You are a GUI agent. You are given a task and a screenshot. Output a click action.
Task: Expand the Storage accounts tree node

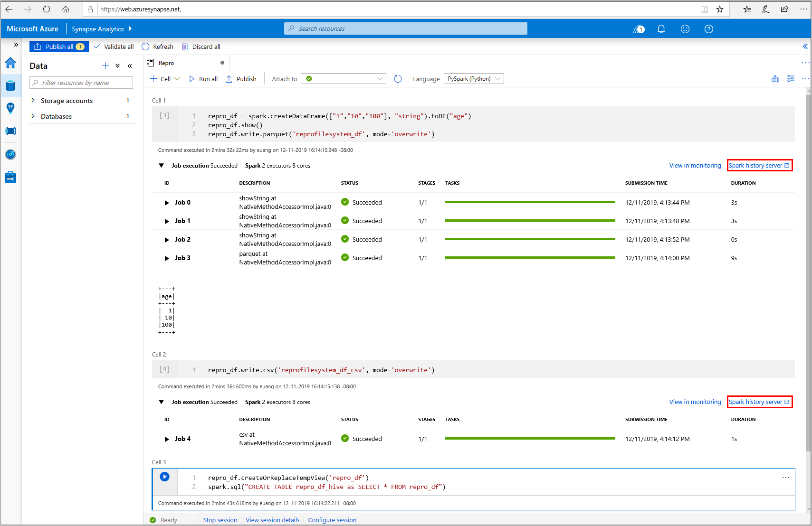(x=33, y=101)
